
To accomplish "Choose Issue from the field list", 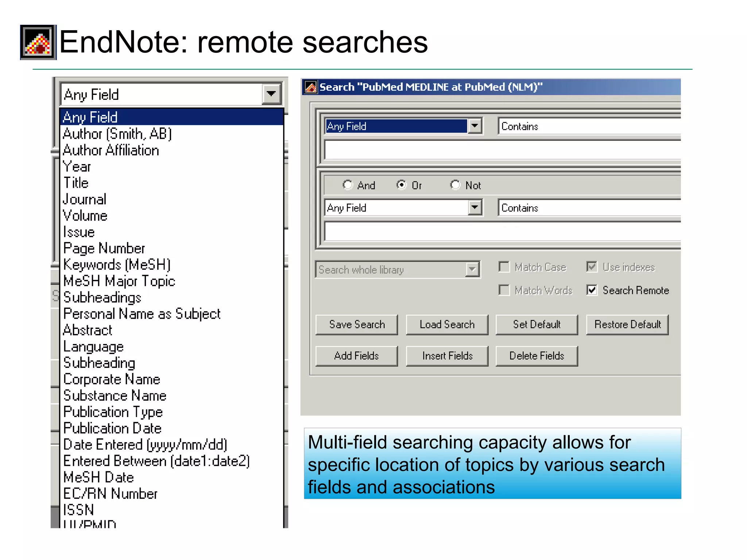I will click(171, 232).
